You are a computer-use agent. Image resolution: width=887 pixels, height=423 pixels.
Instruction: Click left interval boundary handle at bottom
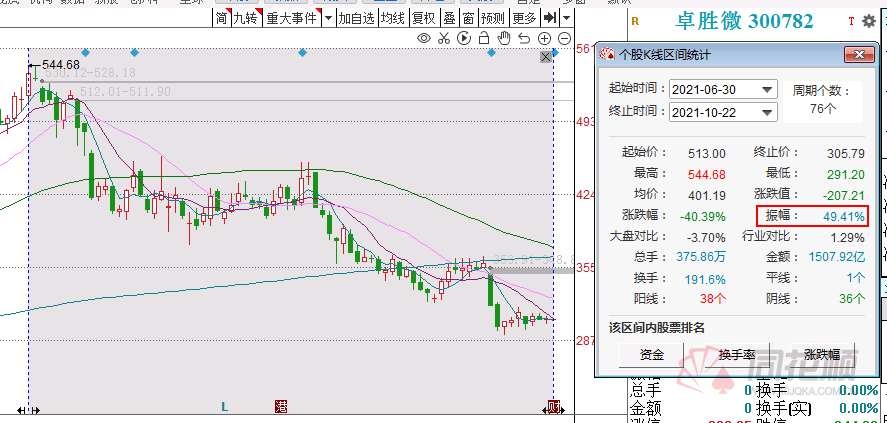point(29,411)
